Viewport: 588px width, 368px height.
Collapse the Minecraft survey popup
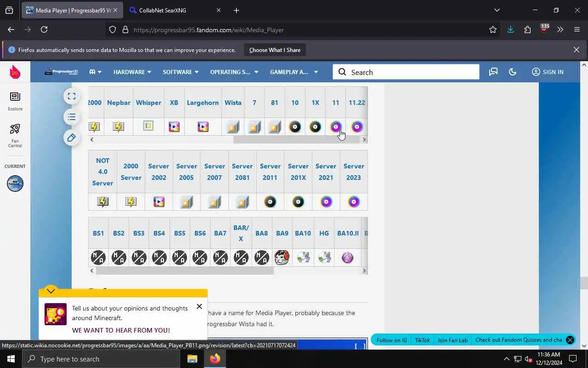[x=51, y=291]
